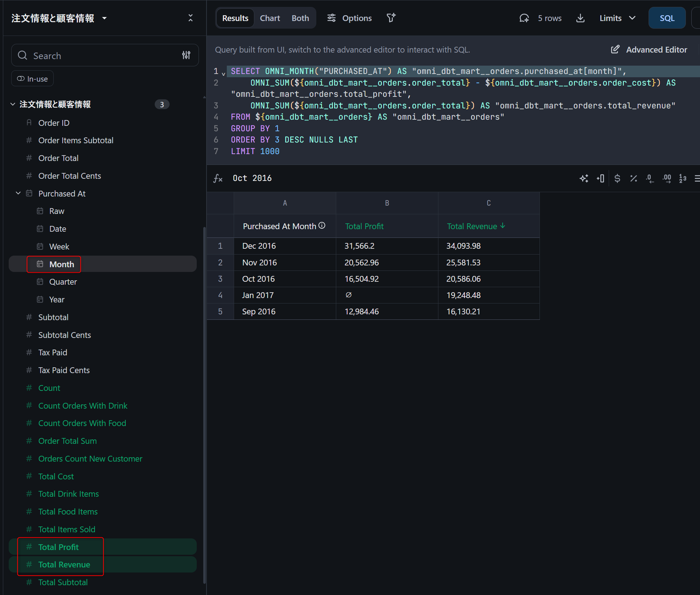Switch to the Both tab

tap(300, 18)
